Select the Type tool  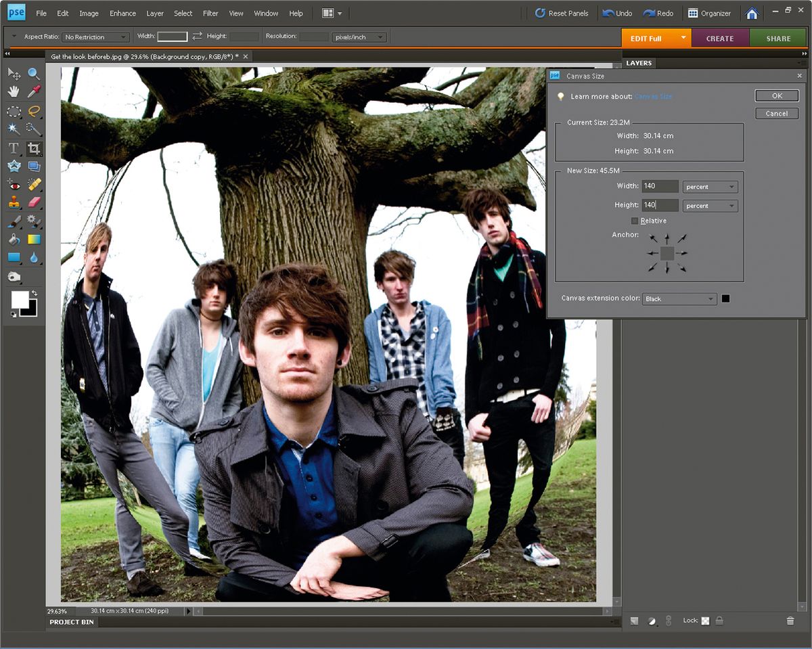point(14,148)
